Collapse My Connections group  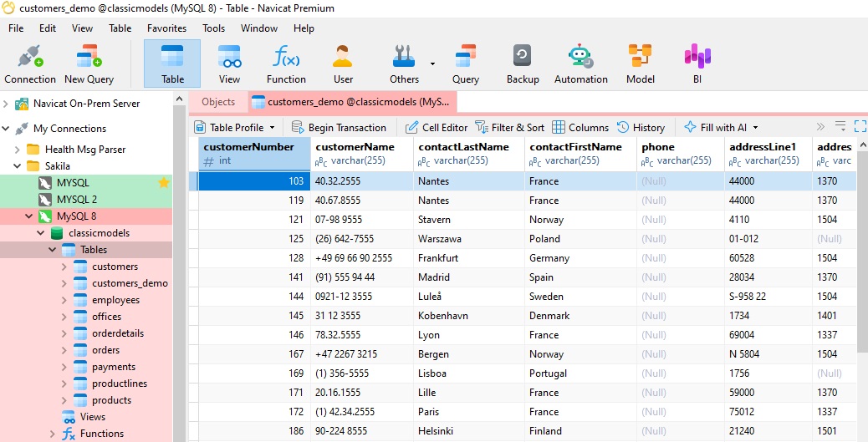click(x=6, y=129)
